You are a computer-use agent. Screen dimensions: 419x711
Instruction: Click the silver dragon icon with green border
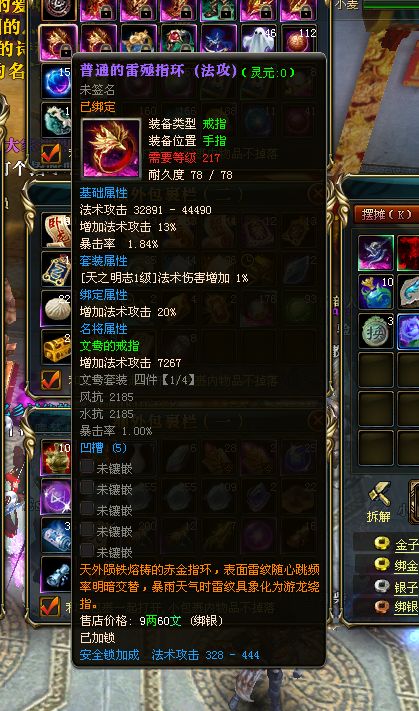pyautogui.click(x=376, y=253)
